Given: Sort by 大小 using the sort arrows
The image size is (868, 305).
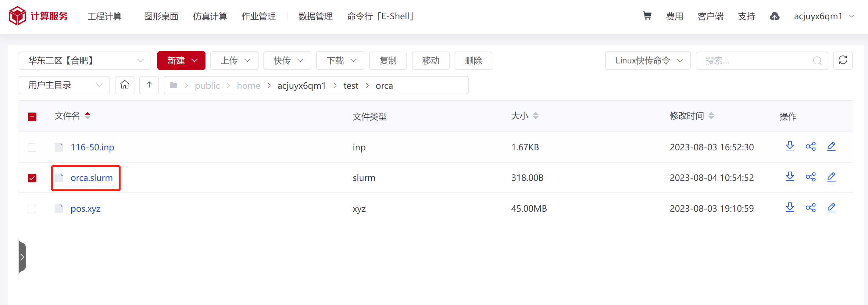Looking at the screenshot, I should pos(535,116).
